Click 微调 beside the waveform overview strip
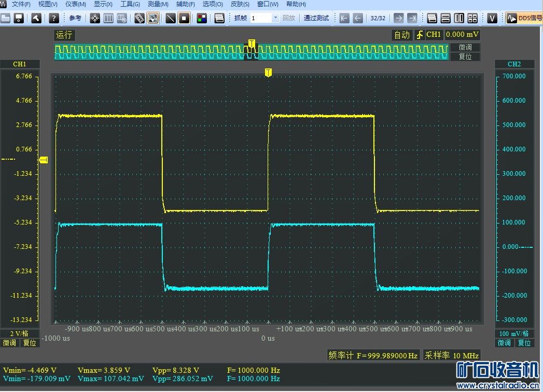The width and height of the screenshot is (543, 392). pyautogui.click(x=465, y=47)
